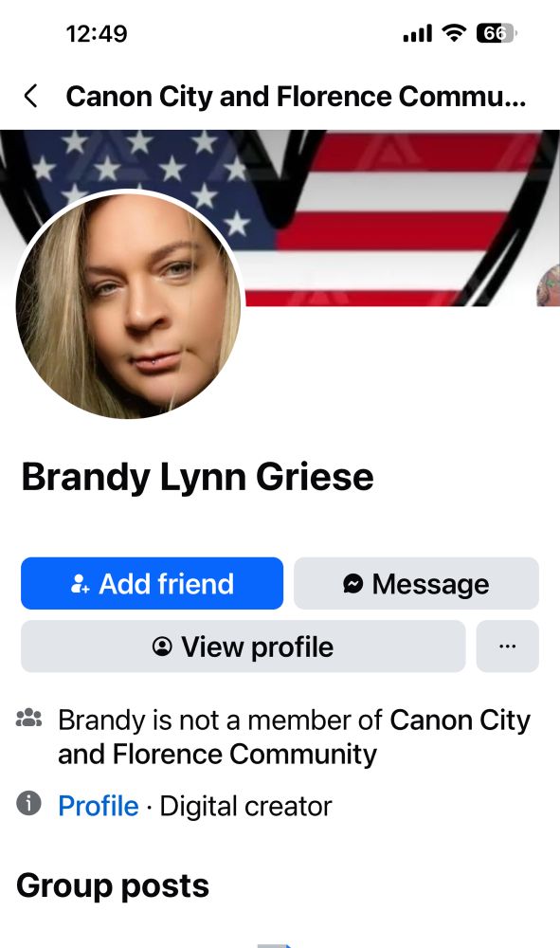The width and height of the screenshot is (560, 948).
Task: Tap the Messenger icon in Message button
Action: click(352, 583)
